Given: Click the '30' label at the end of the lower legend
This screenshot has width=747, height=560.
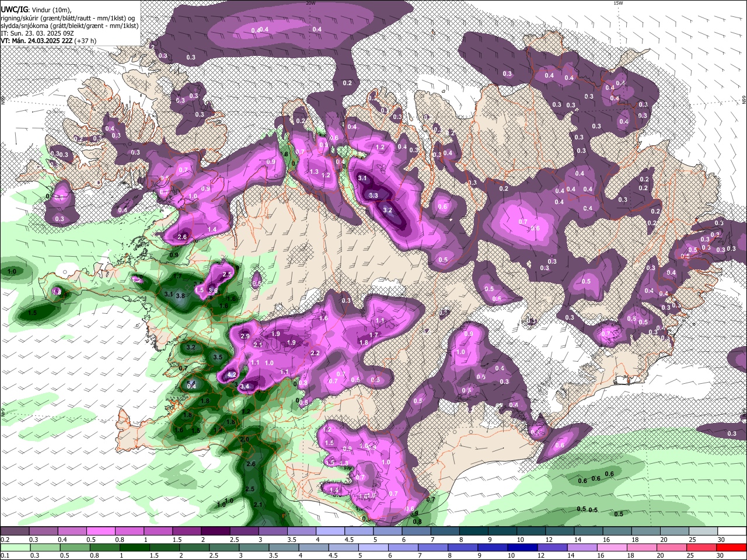Looking at the screenshot, I should [721, 556].
